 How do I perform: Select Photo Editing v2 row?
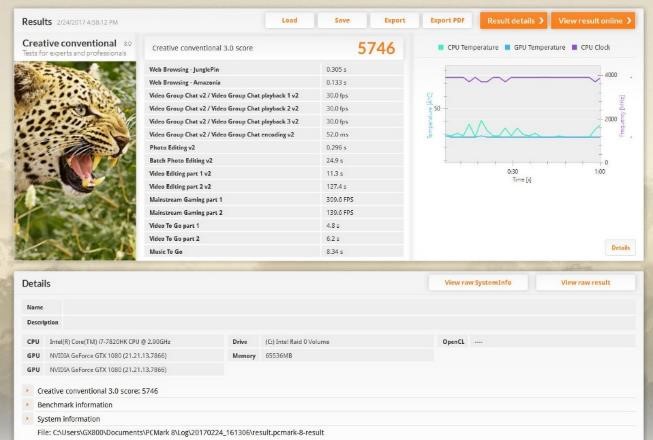click(274, 147)
